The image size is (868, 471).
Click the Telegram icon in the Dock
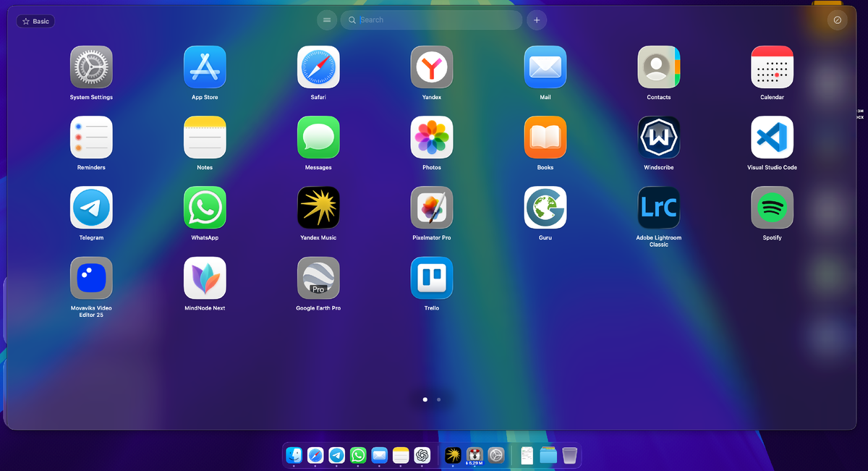pyautogui.click(x=337, y=455)
